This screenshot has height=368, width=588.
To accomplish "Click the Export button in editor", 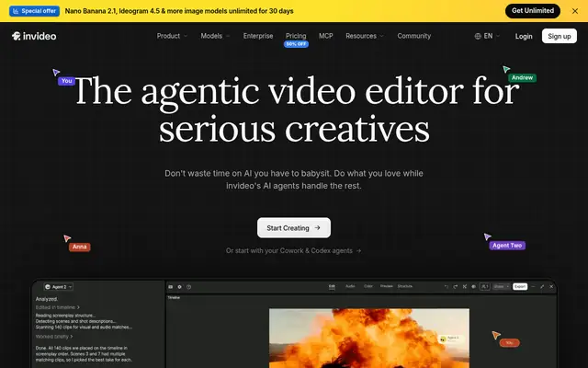I will 520,286.
